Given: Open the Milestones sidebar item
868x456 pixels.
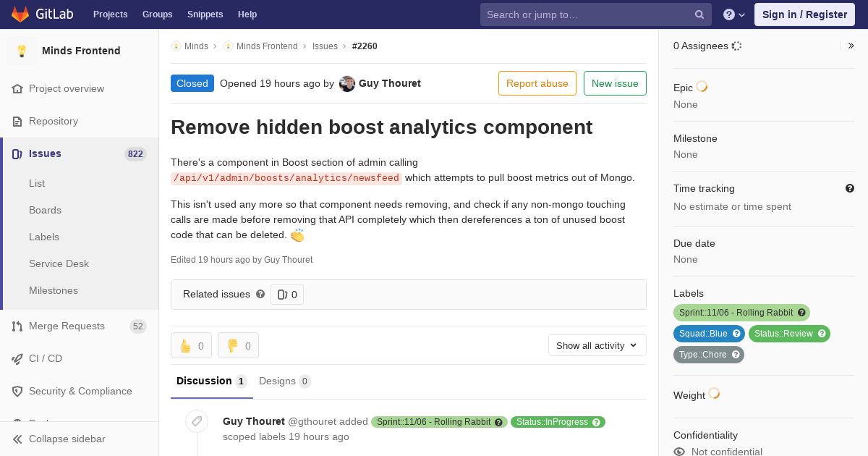Looking at the screenshot, I should [x=54, y=290].
